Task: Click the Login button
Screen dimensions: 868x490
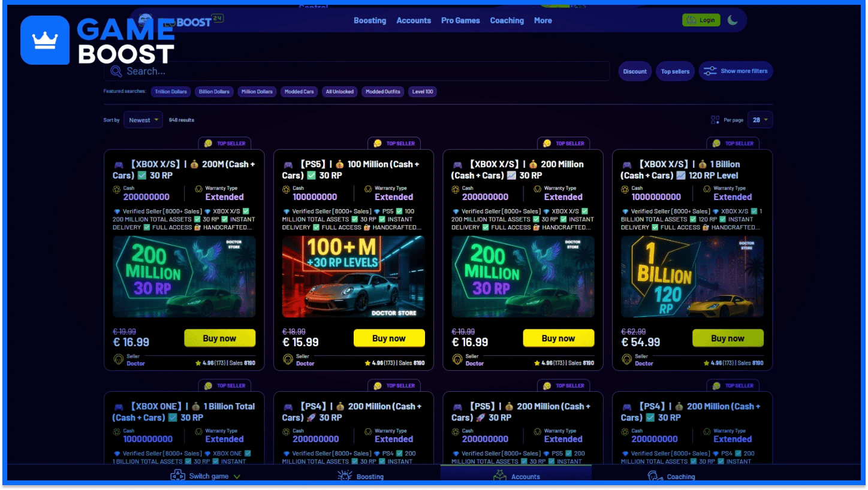Action: (x=701, y=20)
